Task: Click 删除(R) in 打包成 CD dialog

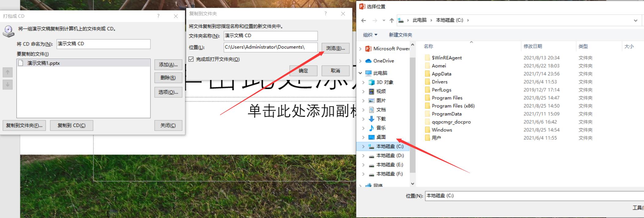Action: pos(168,78)
